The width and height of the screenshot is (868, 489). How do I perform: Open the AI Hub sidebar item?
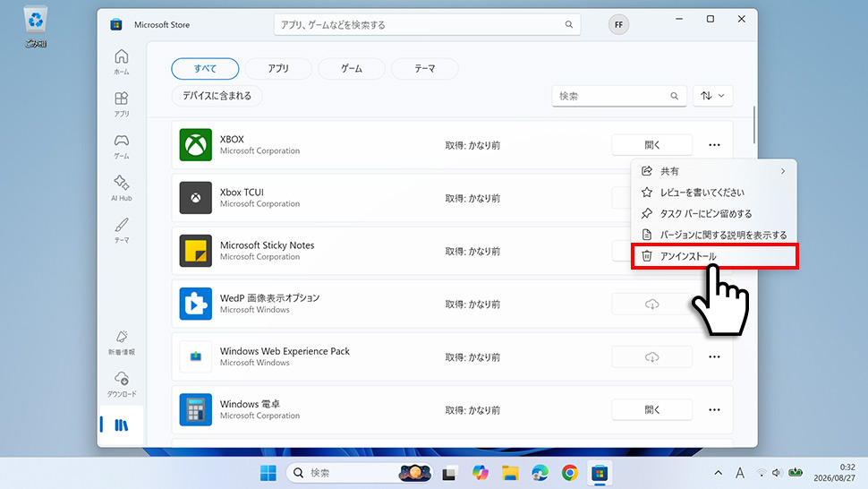(121, 188)
